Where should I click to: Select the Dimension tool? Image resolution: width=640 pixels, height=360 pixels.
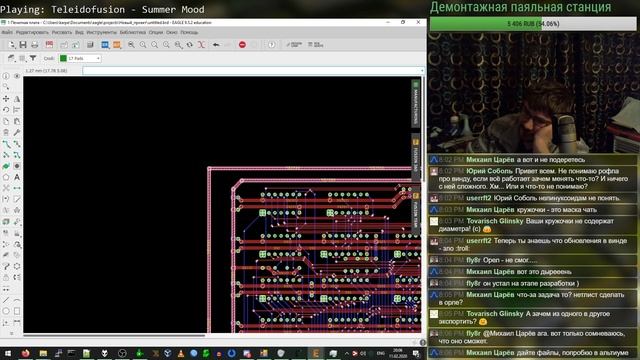coord(17,322)
